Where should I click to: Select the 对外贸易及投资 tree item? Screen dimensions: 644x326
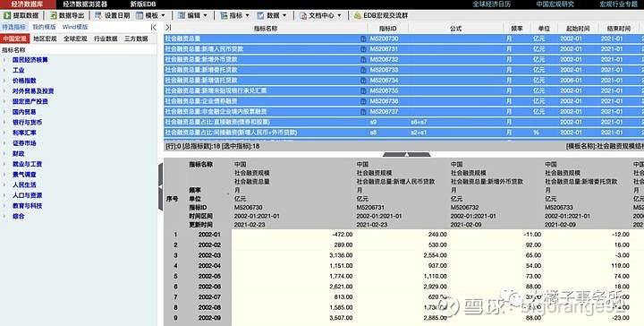pyautogui.click(x=33, y=91)
